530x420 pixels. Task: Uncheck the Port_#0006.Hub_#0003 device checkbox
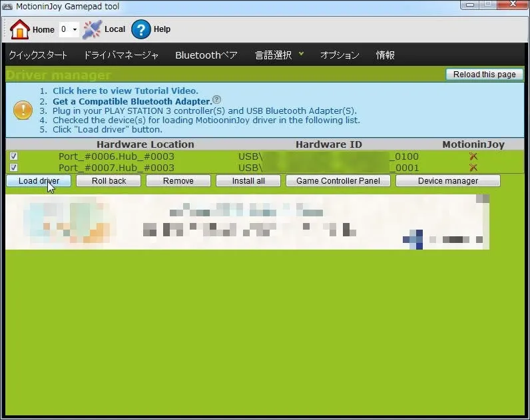pyautogui.click(x=13, y=156)
